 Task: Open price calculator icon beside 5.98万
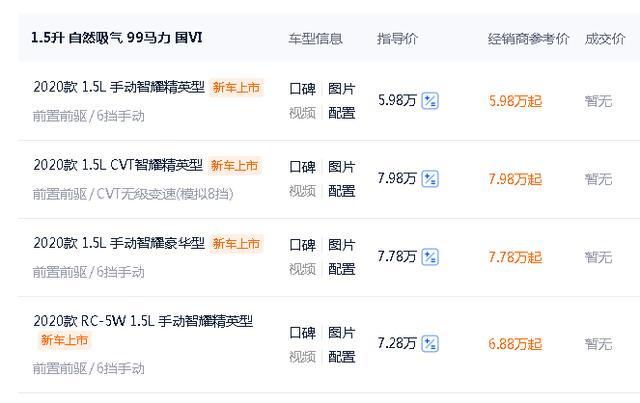pyautogui.click(x=430, y=101)
